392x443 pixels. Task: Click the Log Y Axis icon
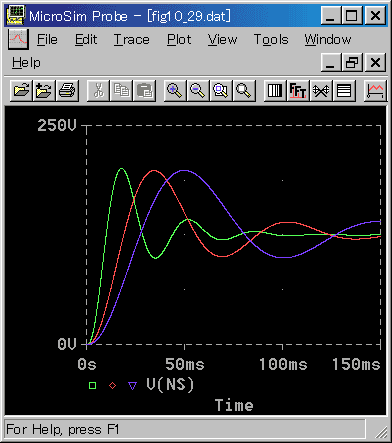pyautogui.click(x=344, y=90)
